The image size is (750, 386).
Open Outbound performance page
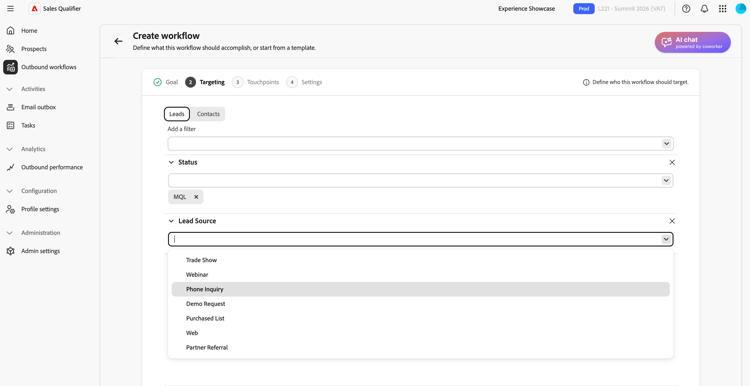52,167
